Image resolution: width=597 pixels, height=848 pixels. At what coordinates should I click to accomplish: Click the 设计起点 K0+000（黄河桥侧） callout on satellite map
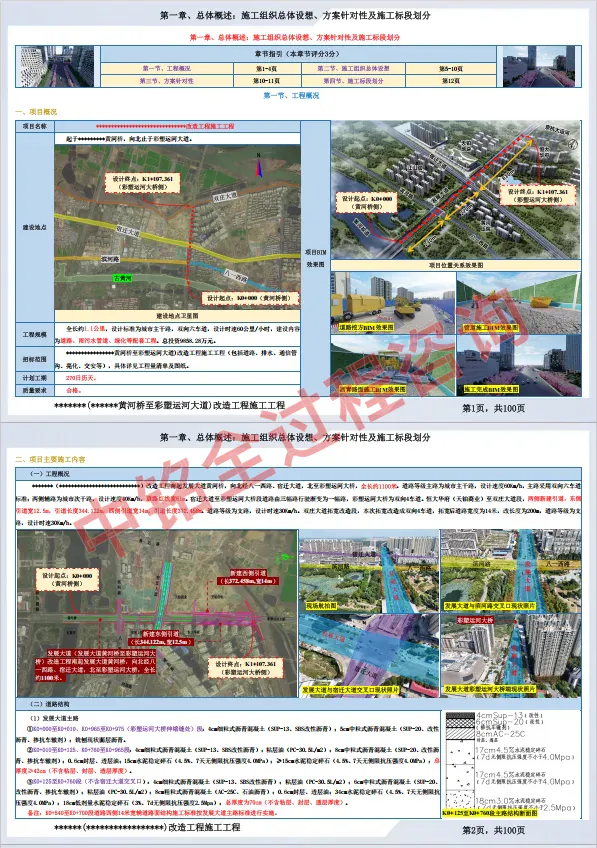click(250, 298)
